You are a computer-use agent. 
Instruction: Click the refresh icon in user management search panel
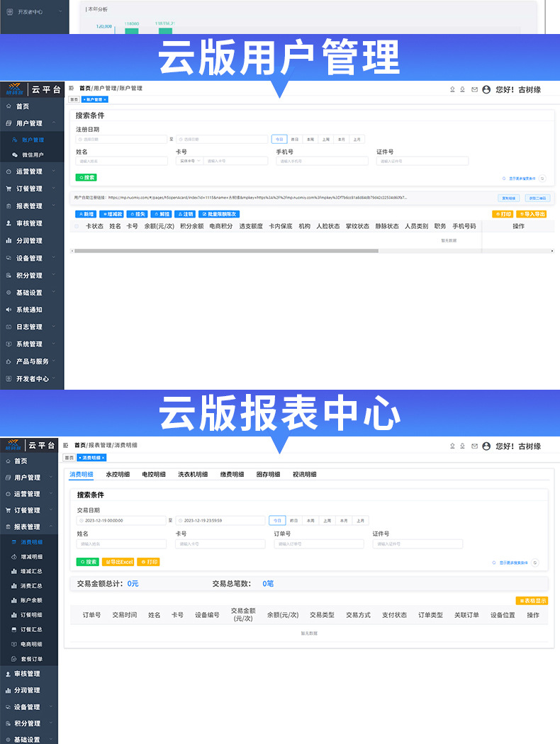click(542, 179)
